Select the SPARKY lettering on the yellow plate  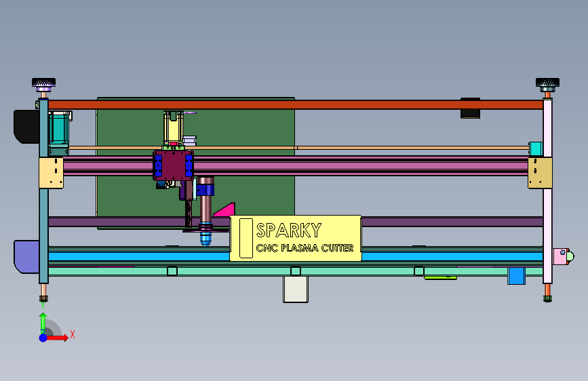pyautogui.click(x=289, y=230)
